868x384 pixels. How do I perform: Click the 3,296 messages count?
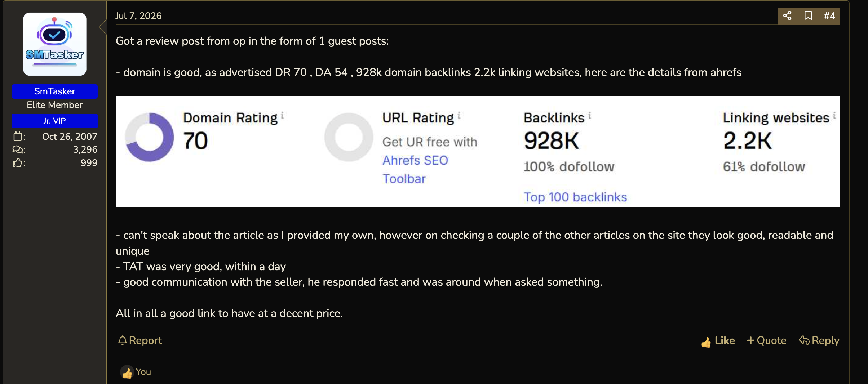85,149
